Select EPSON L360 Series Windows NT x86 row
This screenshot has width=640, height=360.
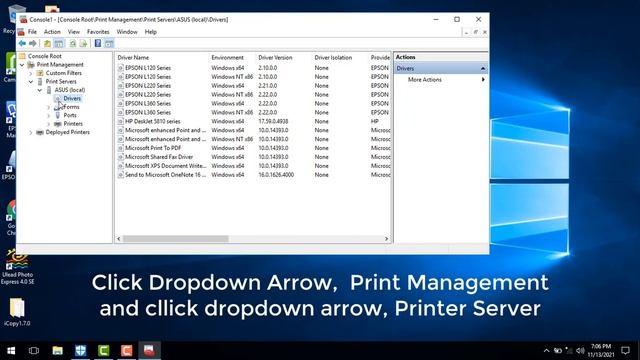[x=253, y=112]
